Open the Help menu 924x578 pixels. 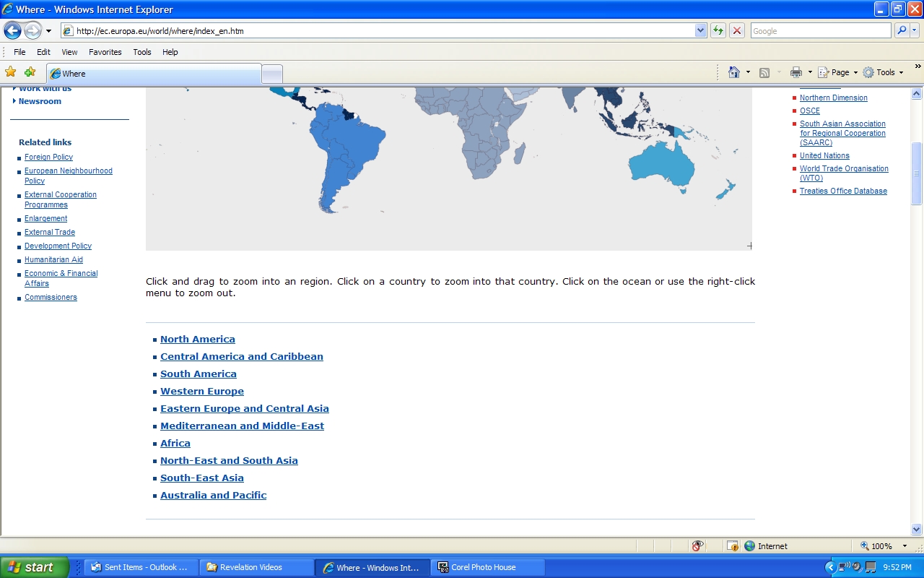coord(170,52)
